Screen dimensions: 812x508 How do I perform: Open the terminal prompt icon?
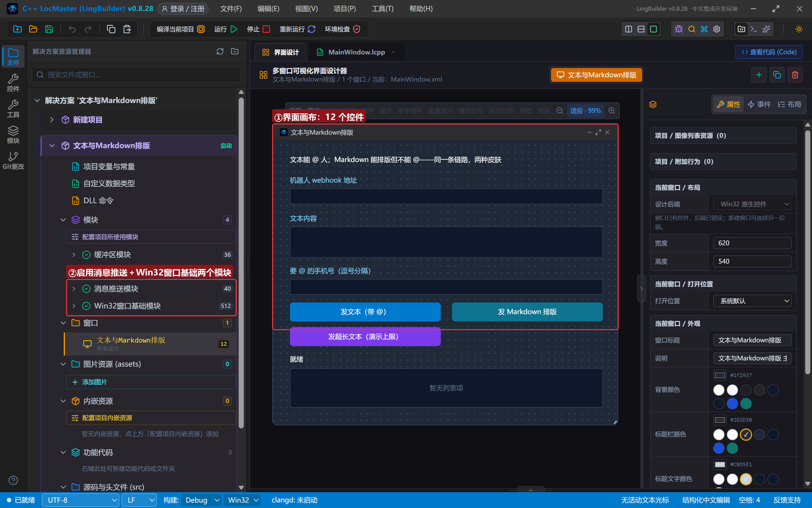click(x=754, y=29)
